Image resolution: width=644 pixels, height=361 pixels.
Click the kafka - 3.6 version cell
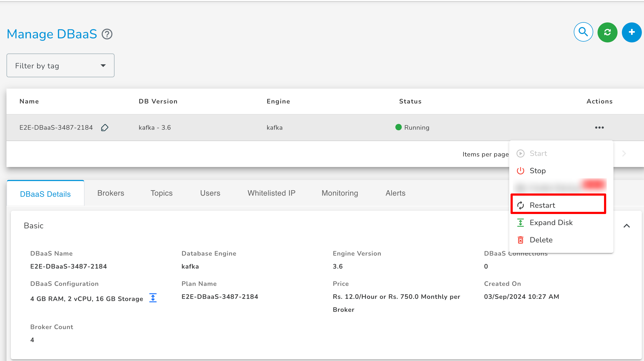coord(155,128)
